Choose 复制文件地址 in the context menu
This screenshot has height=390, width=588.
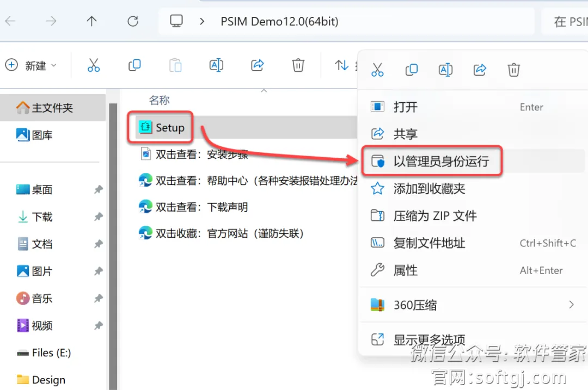click(473, 243)
